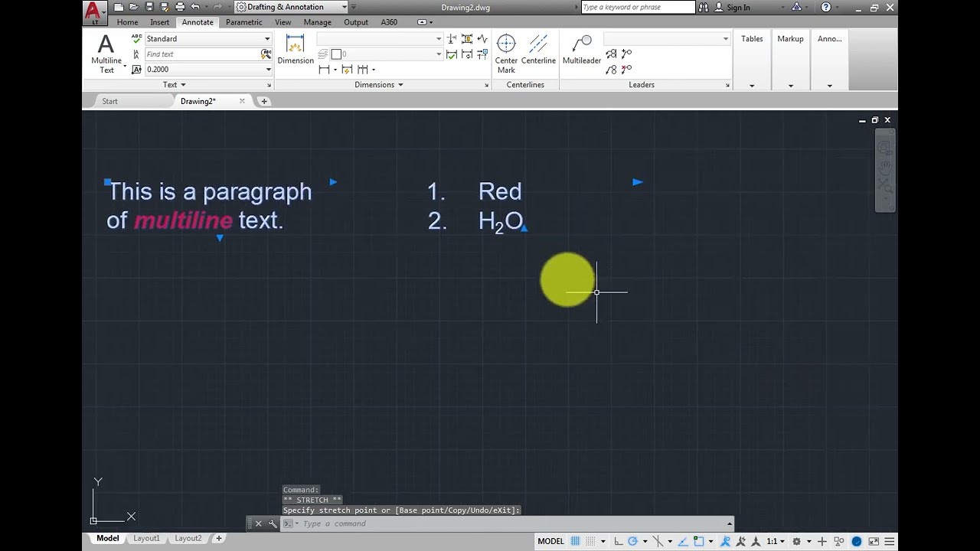The height and width of the screenshot is (551, 980).
Task: Click the Help question mark icon
Action: [826, 7]
